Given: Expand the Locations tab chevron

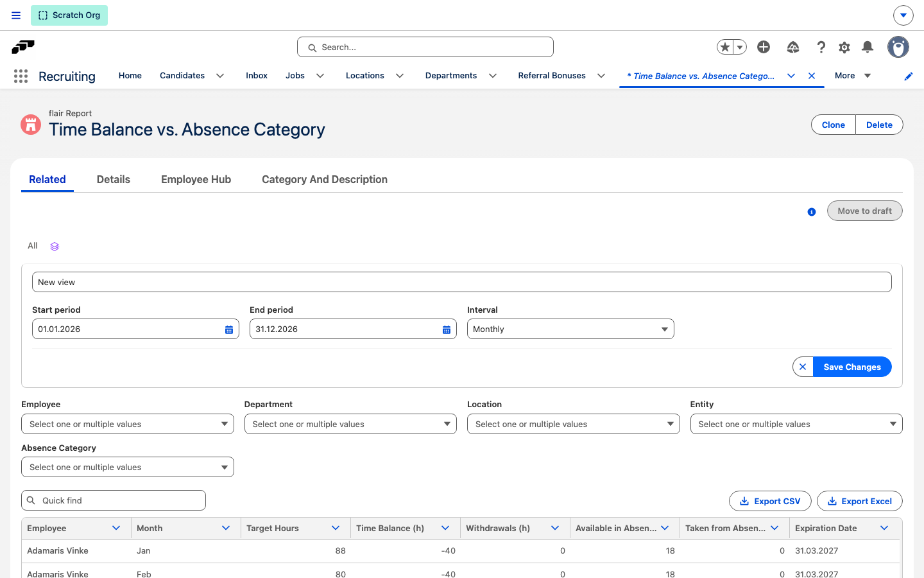Looking at the screenshot, I should coord(400,76).
